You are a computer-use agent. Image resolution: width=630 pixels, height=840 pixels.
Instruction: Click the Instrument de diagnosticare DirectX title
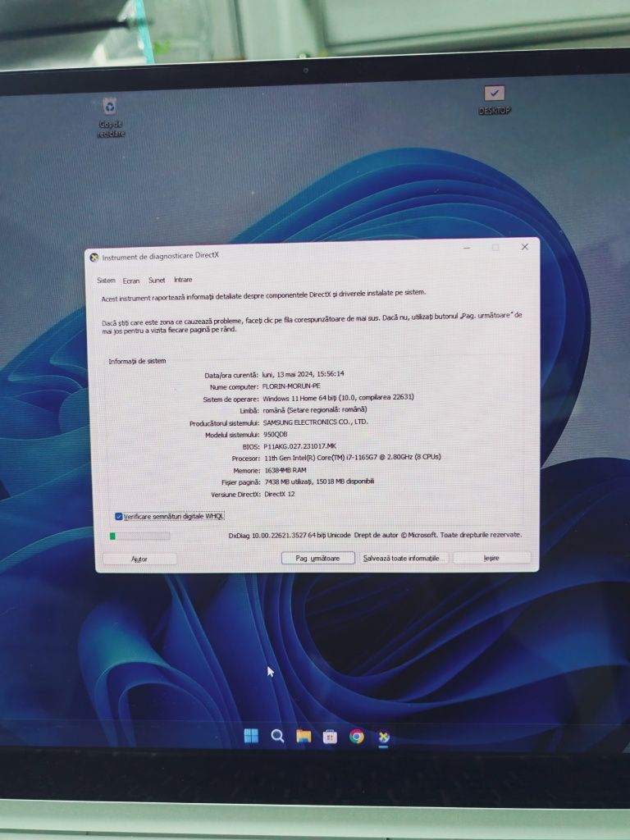point(160,256)
